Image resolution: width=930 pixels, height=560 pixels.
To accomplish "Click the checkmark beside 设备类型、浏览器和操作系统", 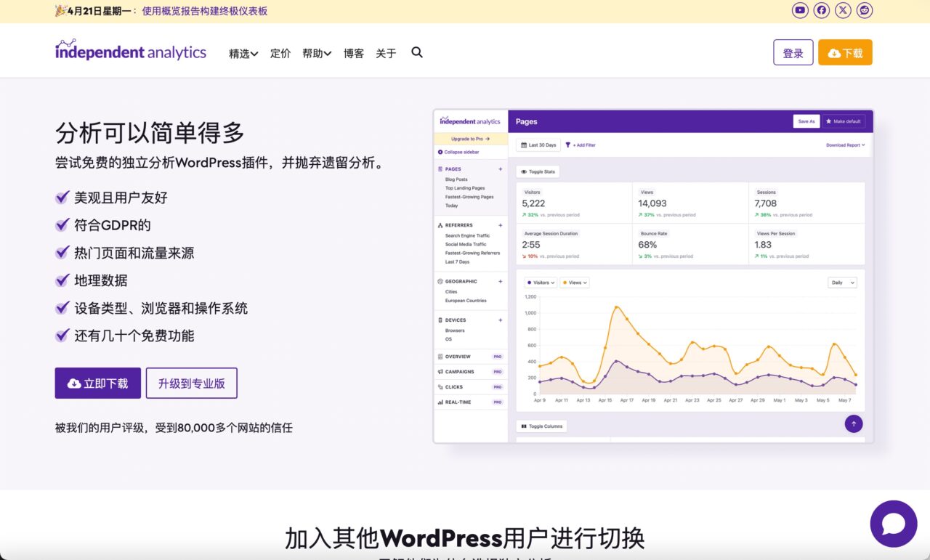I will [x=62, y=307].
